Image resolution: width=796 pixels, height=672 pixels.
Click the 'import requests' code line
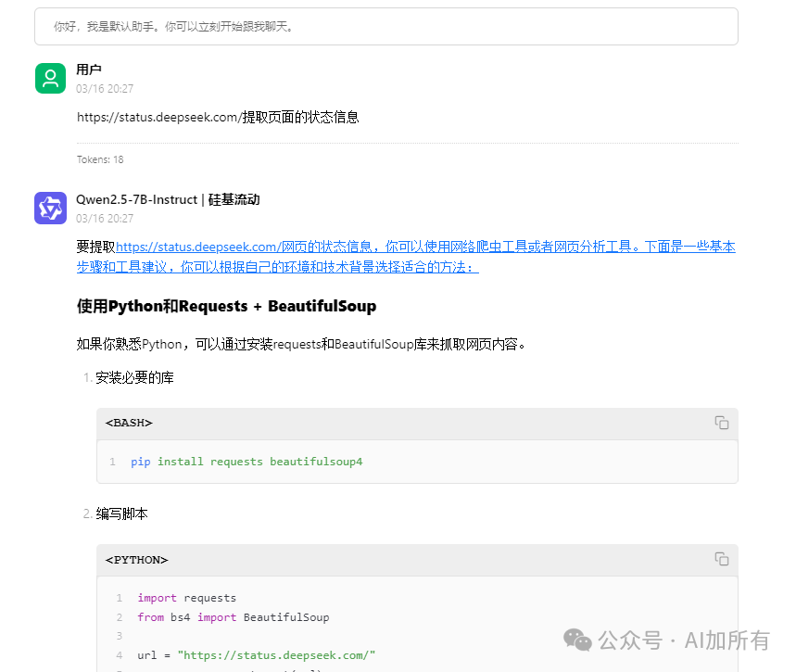pyautogui.click(x=187, y=598)
